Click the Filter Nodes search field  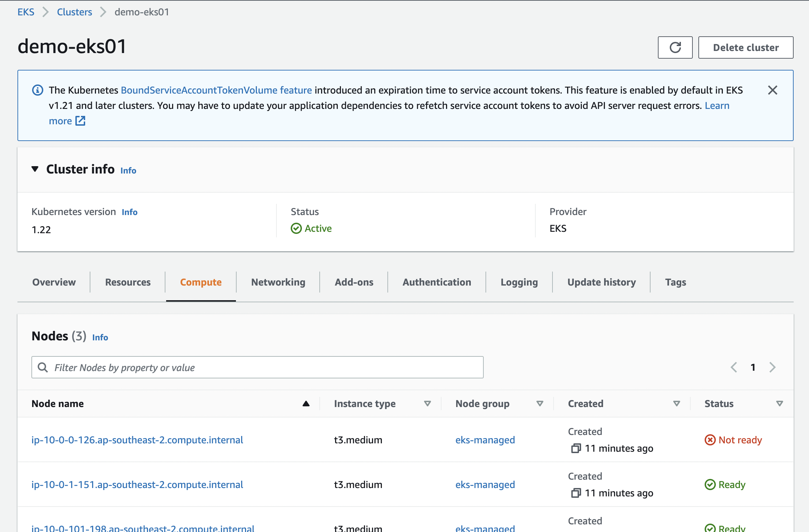pyautogui.click(x=258, y=367)
